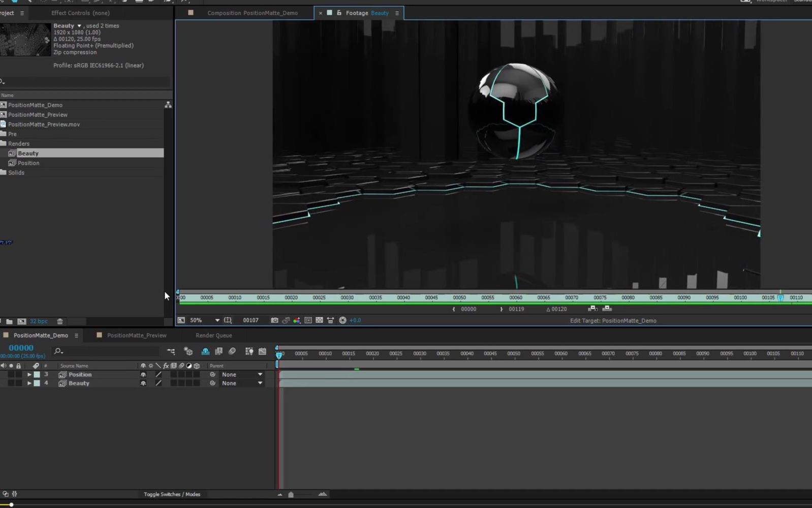Open the PositionMatte_Preview timeline tab
This screenshot has width=812, height=508.
click(137, 336)
